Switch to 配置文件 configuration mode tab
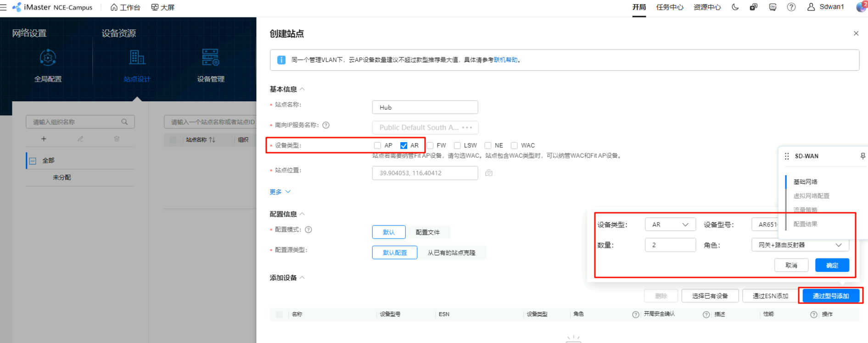Viewport: 868px width, 343px height. pos(427,232)
